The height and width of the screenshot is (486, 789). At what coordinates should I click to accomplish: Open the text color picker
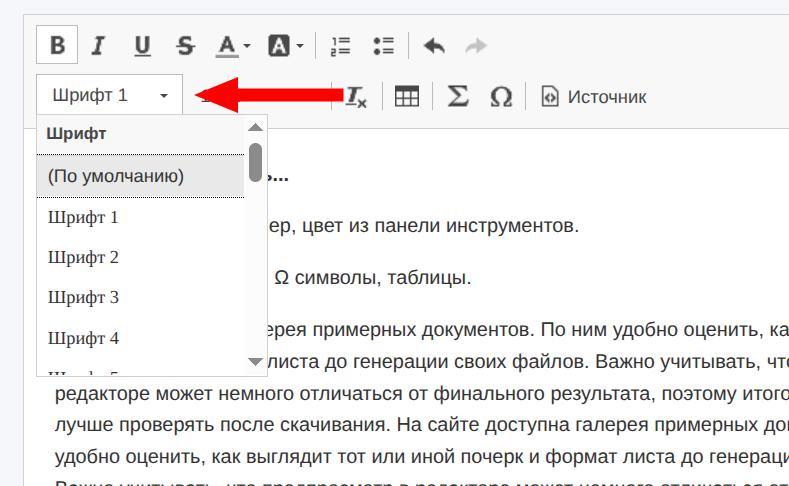pos(233,46)
